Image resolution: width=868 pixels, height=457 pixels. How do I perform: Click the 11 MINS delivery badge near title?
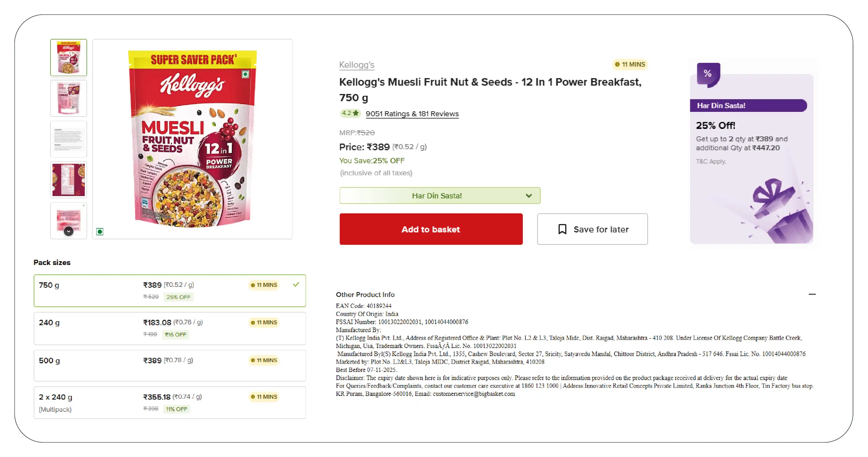click(x=630, y=64)
